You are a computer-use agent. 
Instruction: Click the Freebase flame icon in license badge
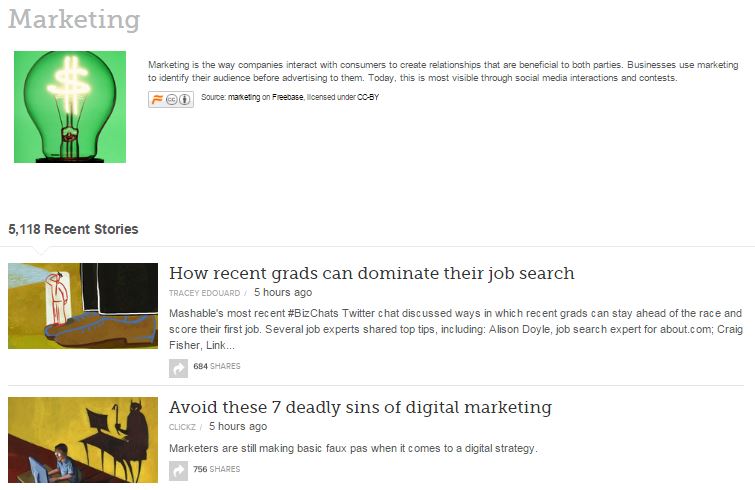coord(156,100)
